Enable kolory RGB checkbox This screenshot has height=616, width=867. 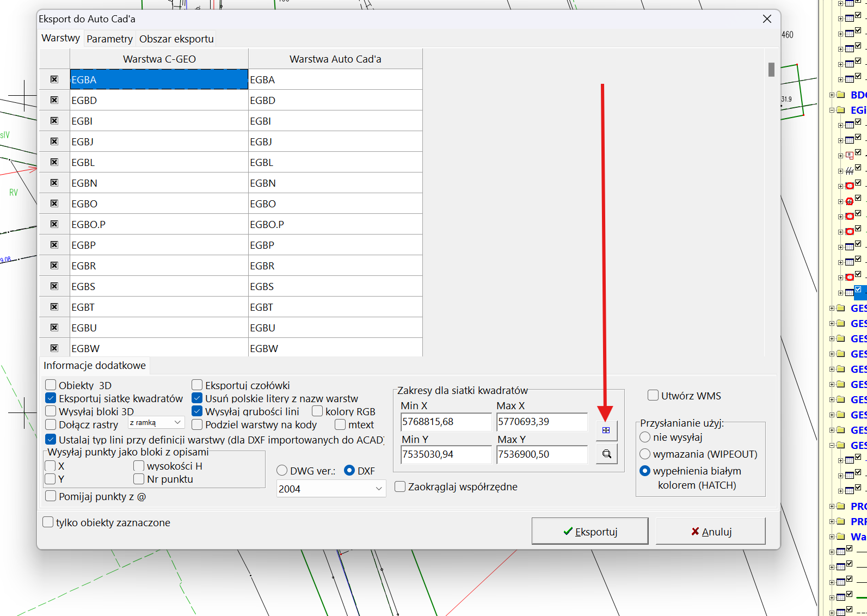click(317, 411)
